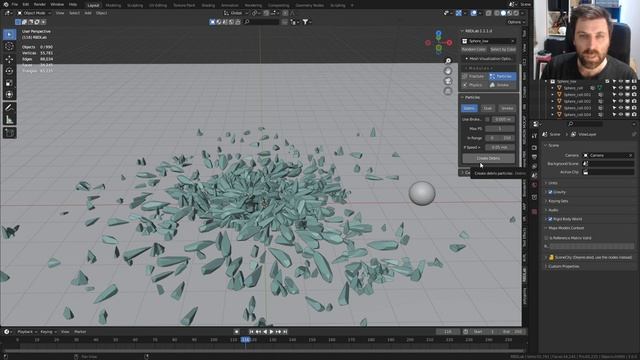
Task: Click the Random Color button
Action: coord(474,49)
